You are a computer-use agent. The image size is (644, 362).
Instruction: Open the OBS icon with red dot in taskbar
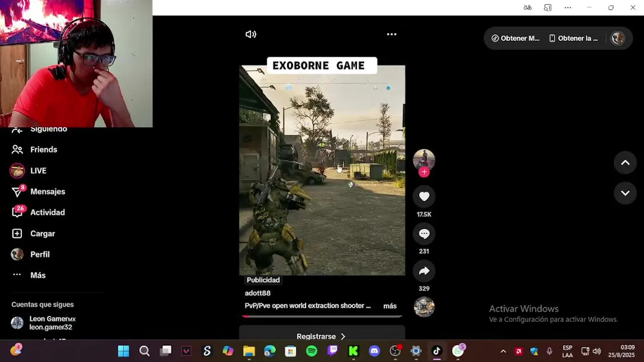pos(395,351)
